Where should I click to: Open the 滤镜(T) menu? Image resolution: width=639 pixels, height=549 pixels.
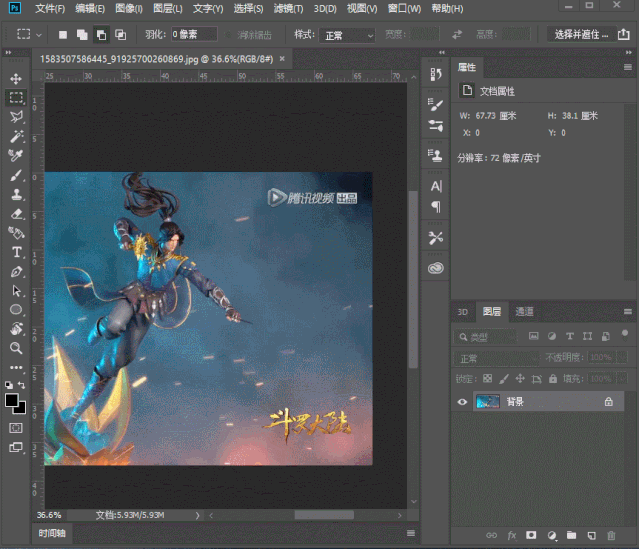289,9
